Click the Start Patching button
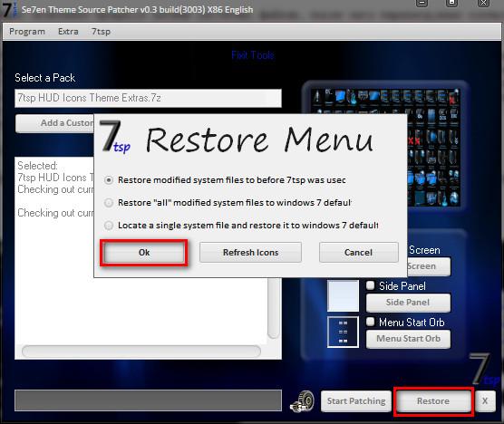Screen dimensions: 504x424 pos(356,401)
